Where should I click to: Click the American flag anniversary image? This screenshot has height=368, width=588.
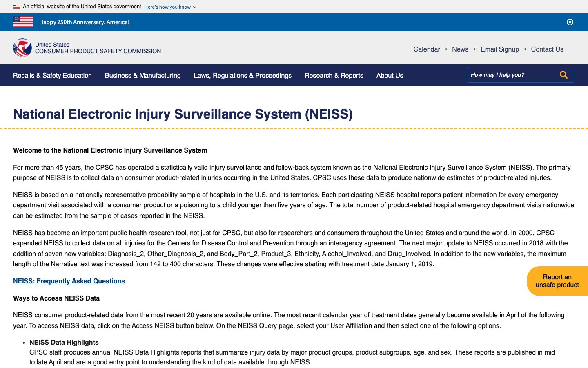tap(23, 22)
